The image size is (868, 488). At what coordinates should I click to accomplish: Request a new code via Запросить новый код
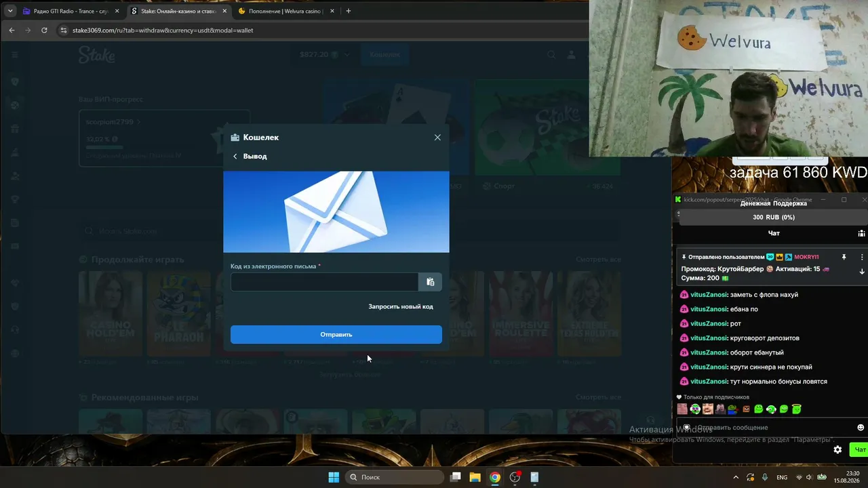click(401, 306)
